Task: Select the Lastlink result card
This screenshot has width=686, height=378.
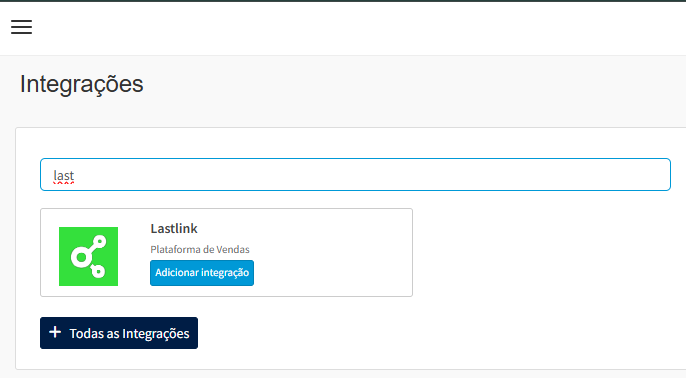Action: [x=226, y=252]
